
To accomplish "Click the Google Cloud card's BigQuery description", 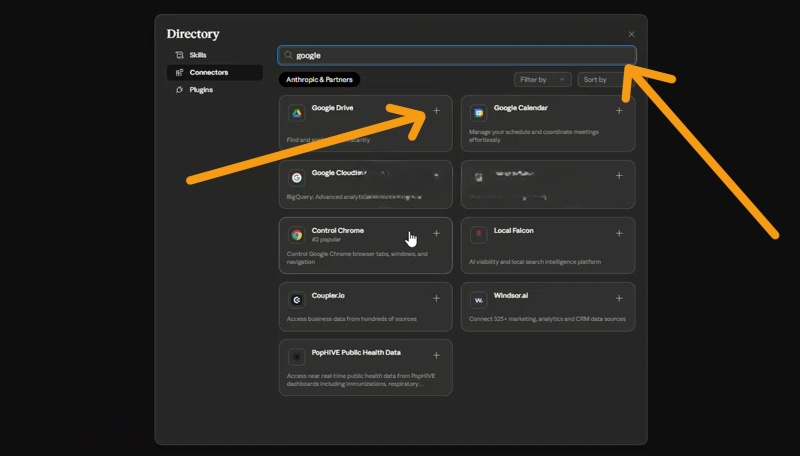I will 354,197.
